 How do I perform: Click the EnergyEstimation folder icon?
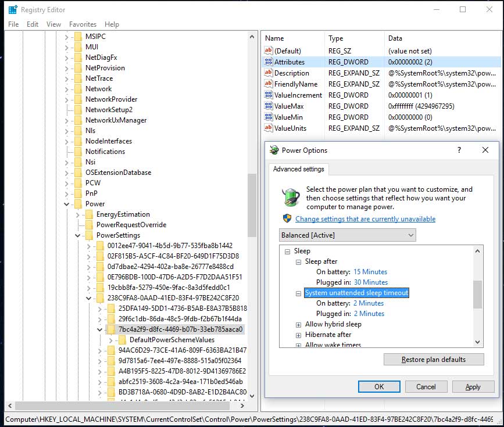89,214
